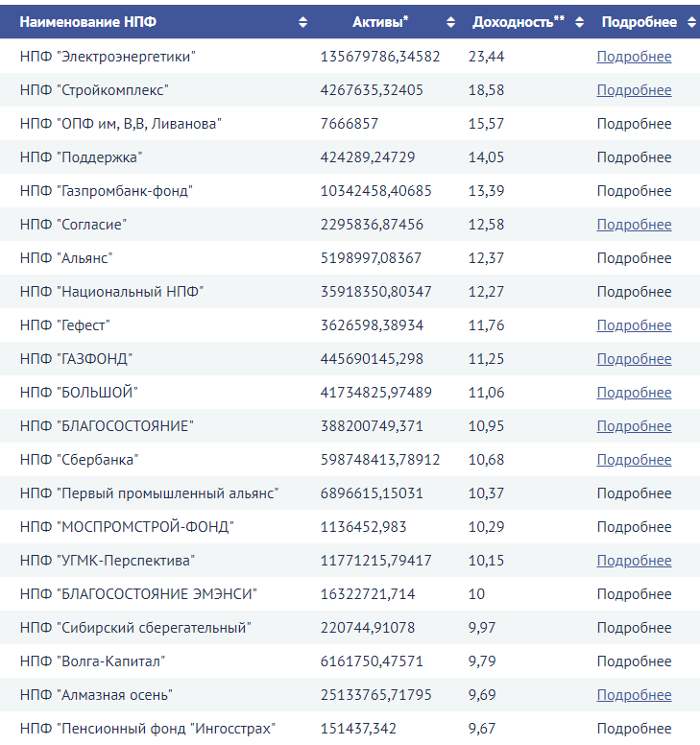Select the НПФ "Согласие" name cell
The width and height of the screenshot is (700, 745).
pyautogui.click(x=73, y=225)
